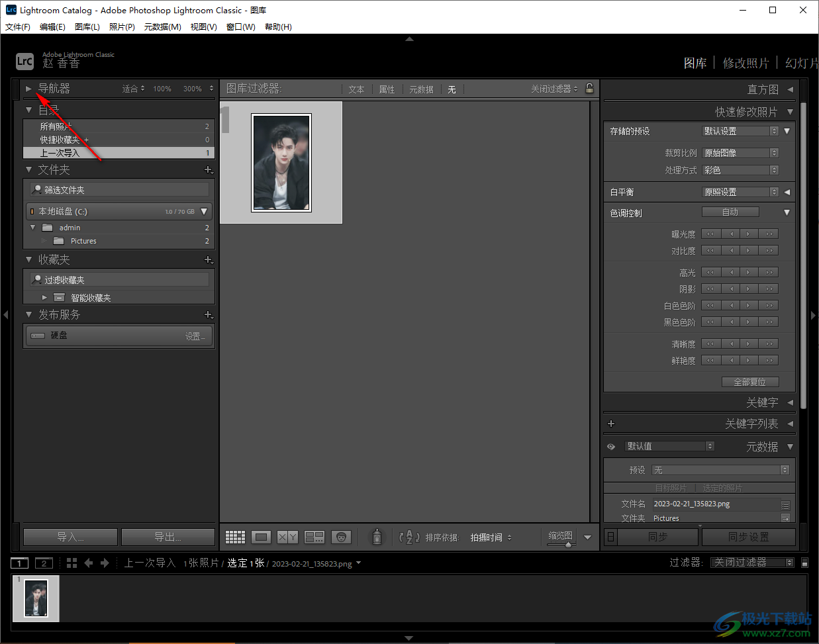Go back with filmstrip left arrow
Screen dimensions: 819x644
coord(89,563)
